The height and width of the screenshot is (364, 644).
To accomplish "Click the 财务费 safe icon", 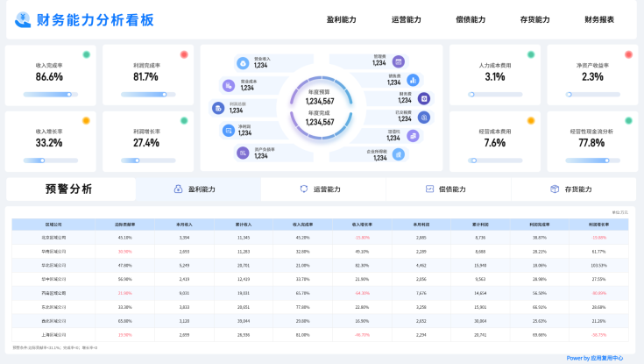I will click(x=424, y=98).
